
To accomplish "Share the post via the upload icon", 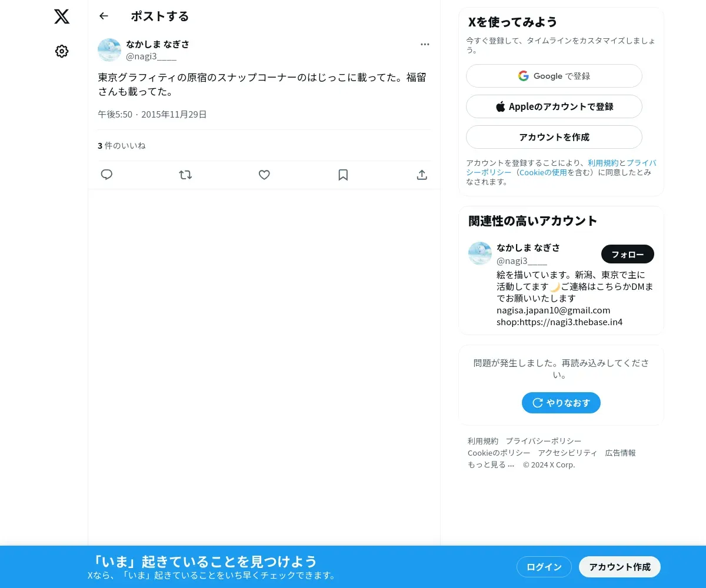I will 422,175.
